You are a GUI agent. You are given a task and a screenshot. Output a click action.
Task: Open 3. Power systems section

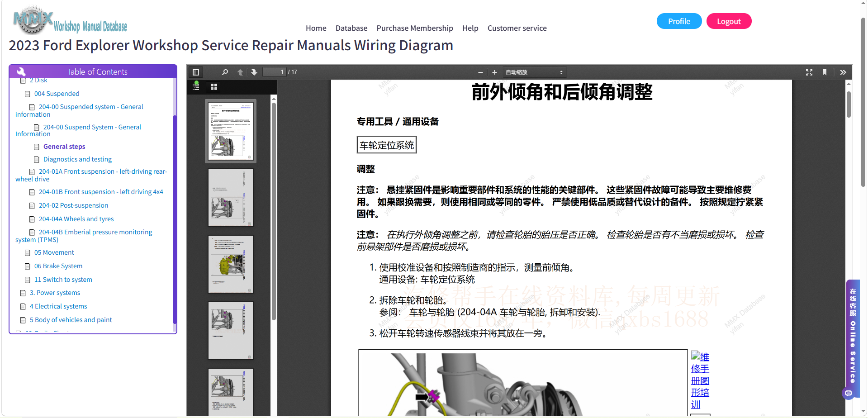(x=55, y=293)
